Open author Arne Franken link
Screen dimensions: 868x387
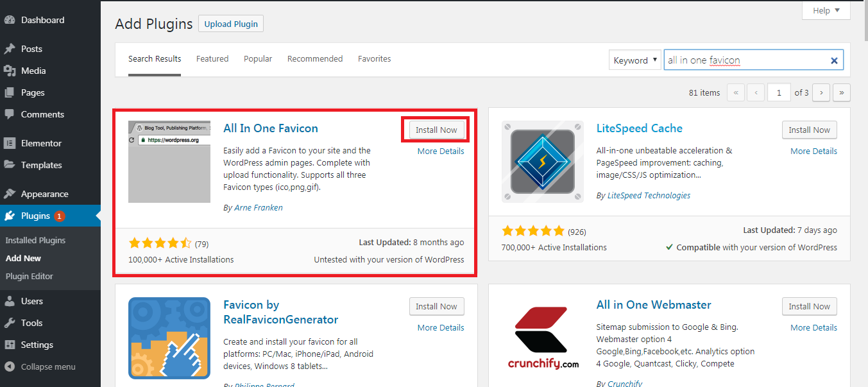[x=258, y=208]
